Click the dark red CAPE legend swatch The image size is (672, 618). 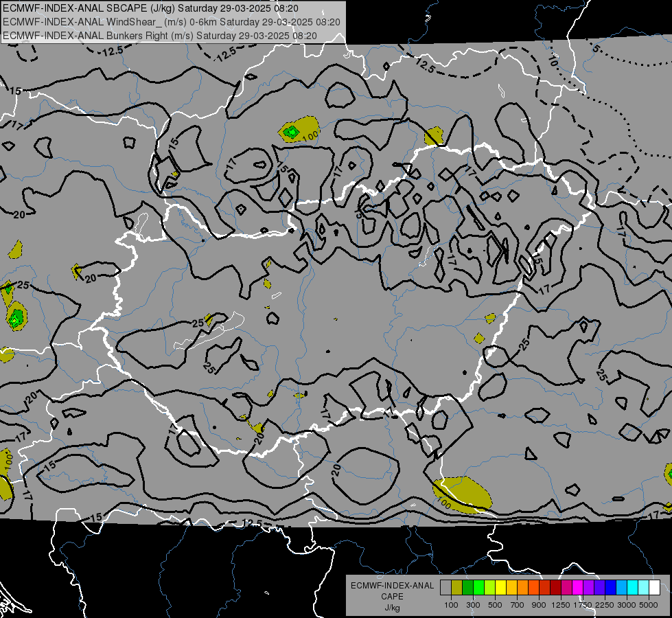pyautogui.click(x=555, y=587)
